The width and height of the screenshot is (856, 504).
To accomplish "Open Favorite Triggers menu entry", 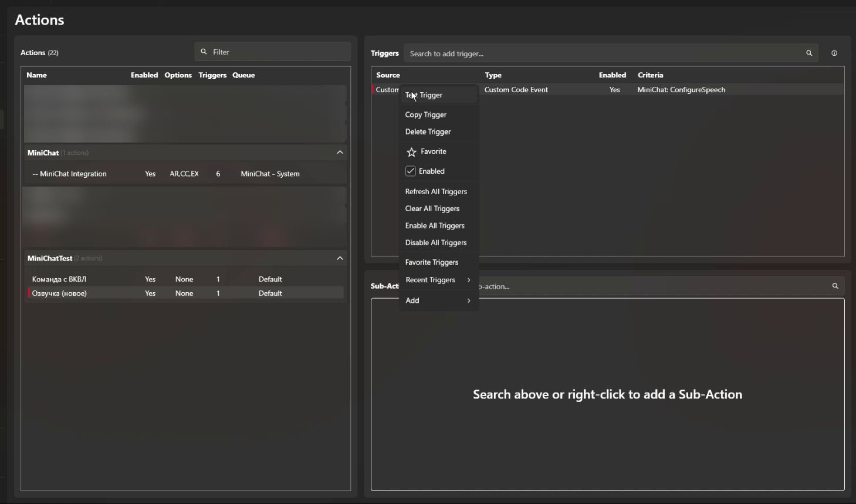I will point(432,263).
